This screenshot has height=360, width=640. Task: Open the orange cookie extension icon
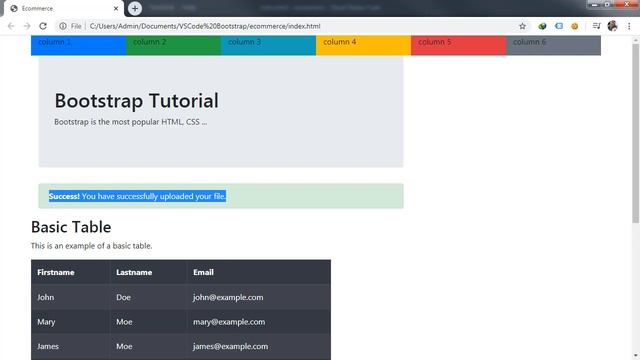[575, 26]
